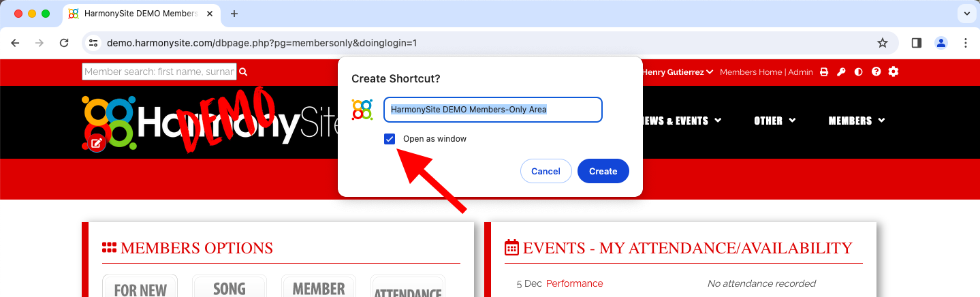980x297 pixels.
Task: Open Chrome three-dot menu
Action: 966,43
